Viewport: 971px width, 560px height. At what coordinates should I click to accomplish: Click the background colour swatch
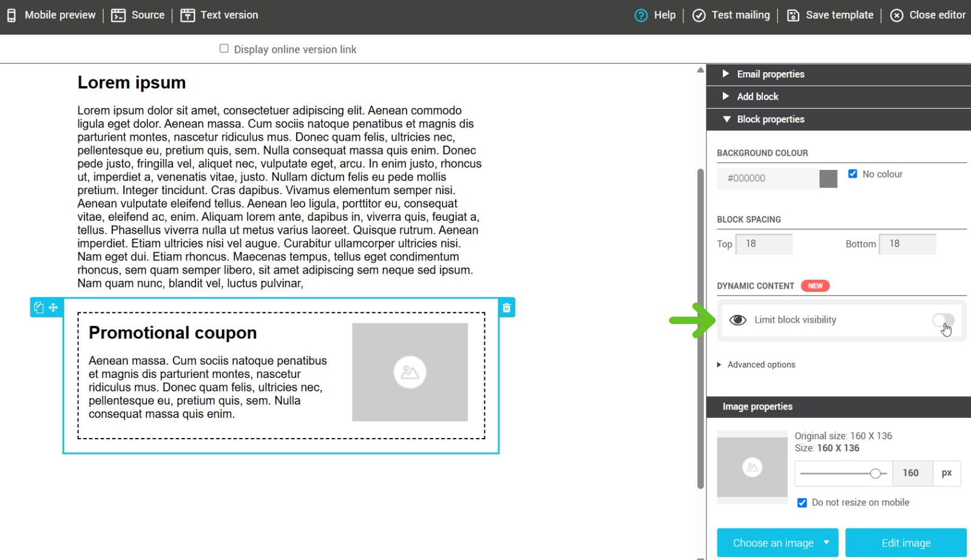(x=828, y=178)
